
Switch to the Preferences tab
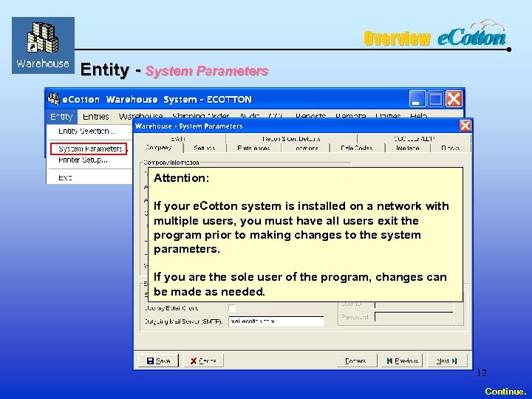coord(253,149)
